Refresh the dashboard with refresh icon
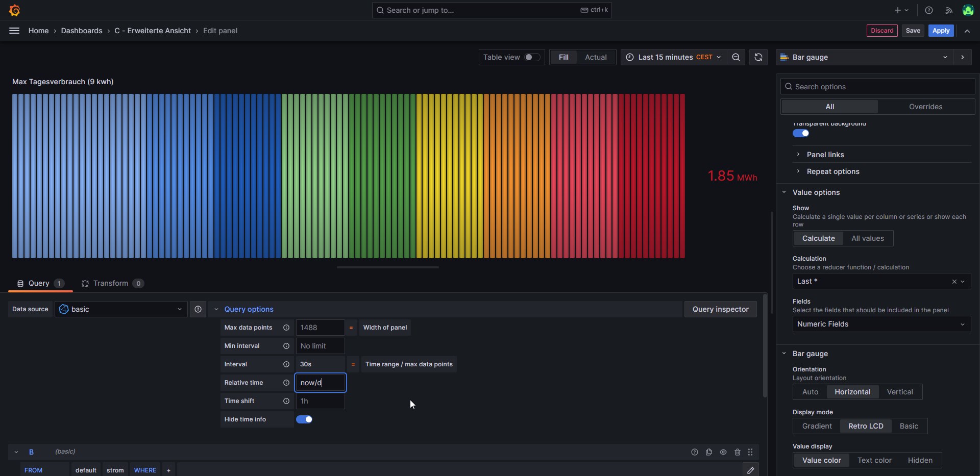This screenshot has width=980, height=476. click(x=758, y=57)
